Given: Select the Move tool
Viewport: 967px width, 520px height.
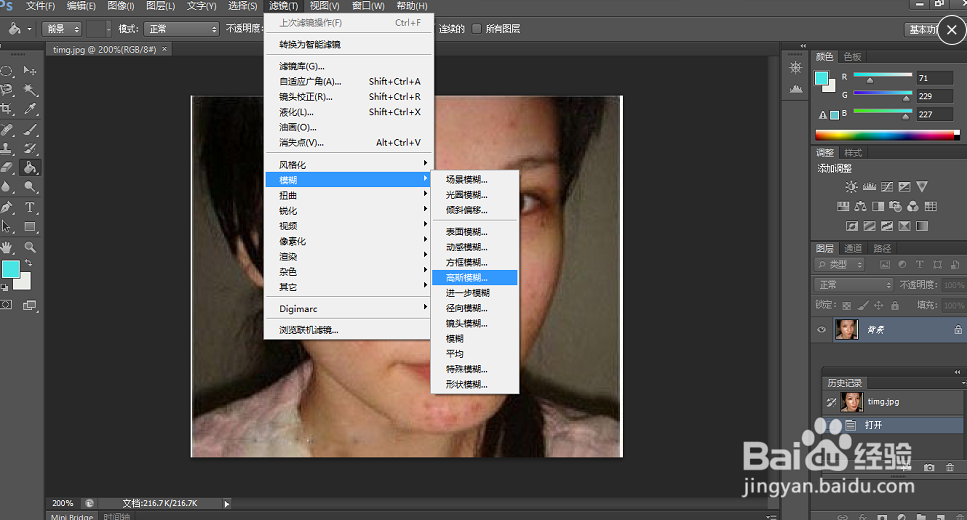Looking at the screenshot, I should click(x=30, y=71).
